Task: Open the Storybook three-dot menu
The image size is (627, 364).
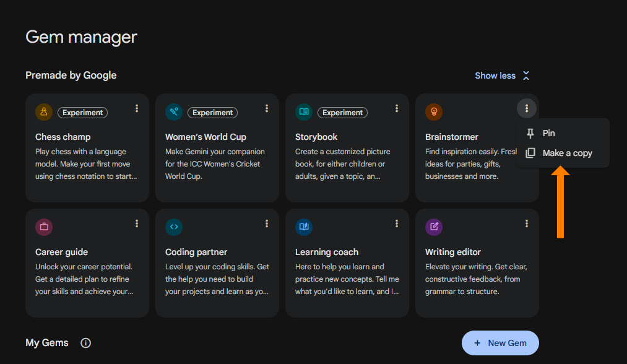Action: click(397, 108)
